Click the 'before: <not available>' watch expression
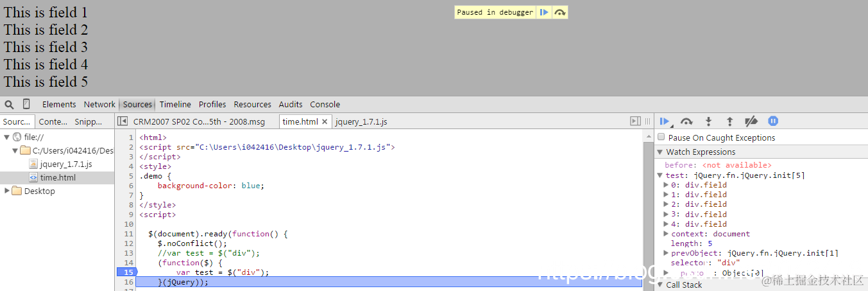868x291 pixels. coord(718,165)
